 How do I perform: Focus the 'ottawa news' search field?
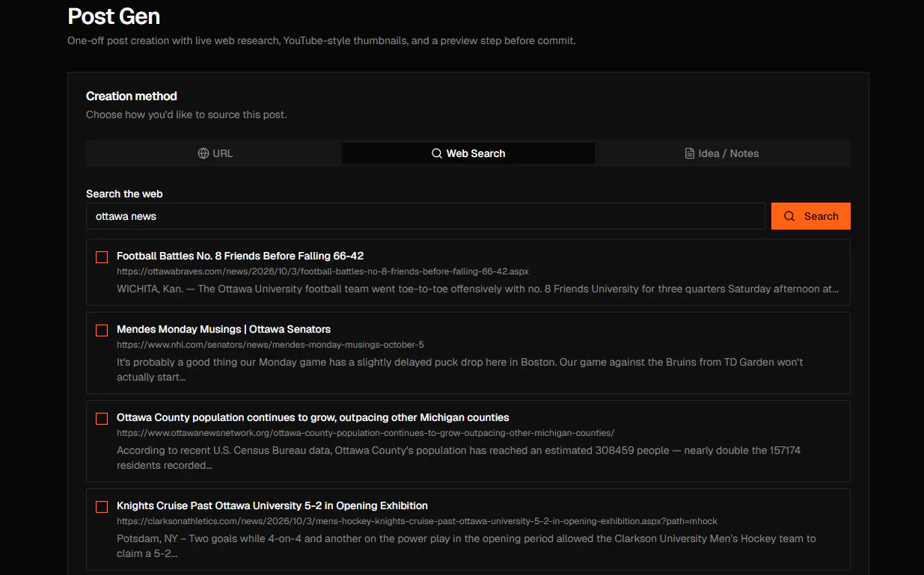pyautogui.click(x=426, y=216)
